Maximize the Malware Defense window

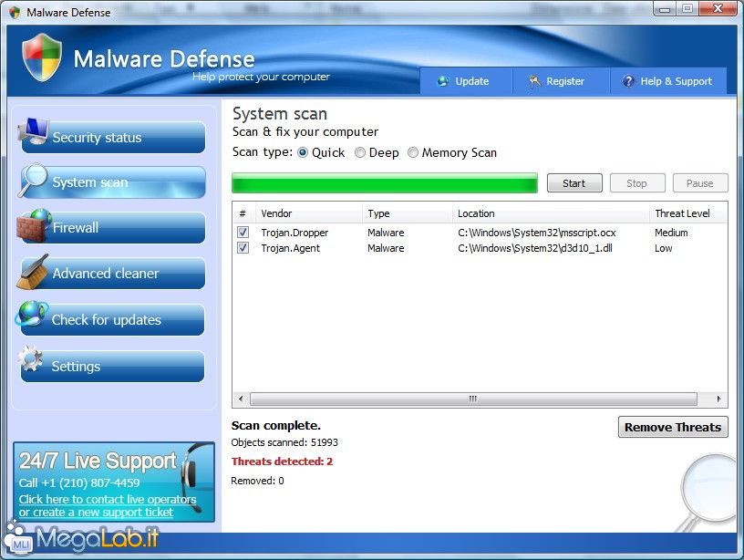pyautogui.click(x=687, y=8)
